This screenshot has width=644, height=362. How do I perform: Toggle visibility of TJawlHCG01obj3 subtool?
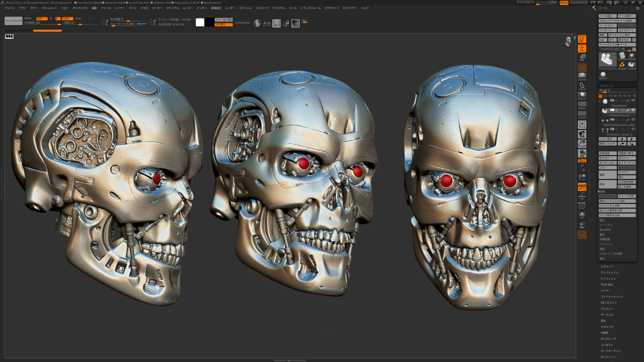pos(633,110)
